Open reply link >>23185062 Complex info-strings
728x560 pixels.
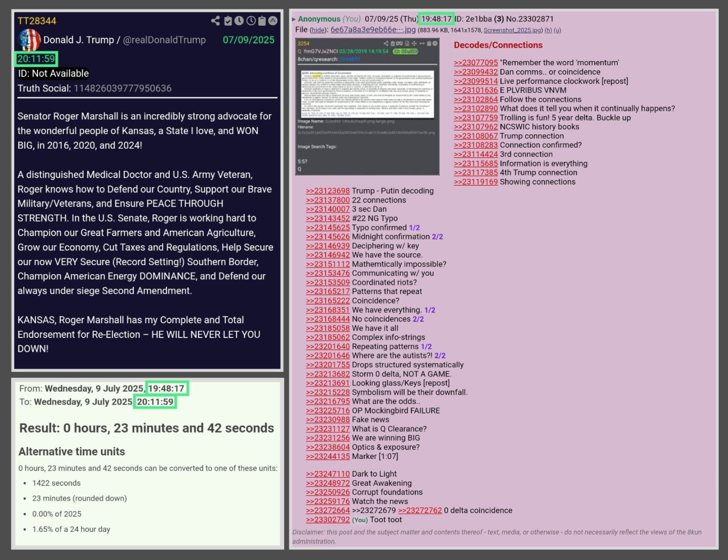point(328,337)
